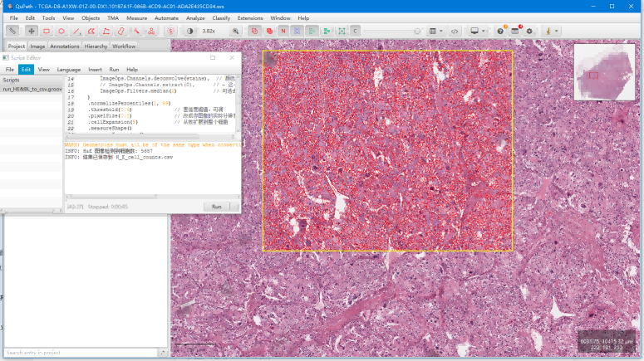Open the TMA menu

113,18
